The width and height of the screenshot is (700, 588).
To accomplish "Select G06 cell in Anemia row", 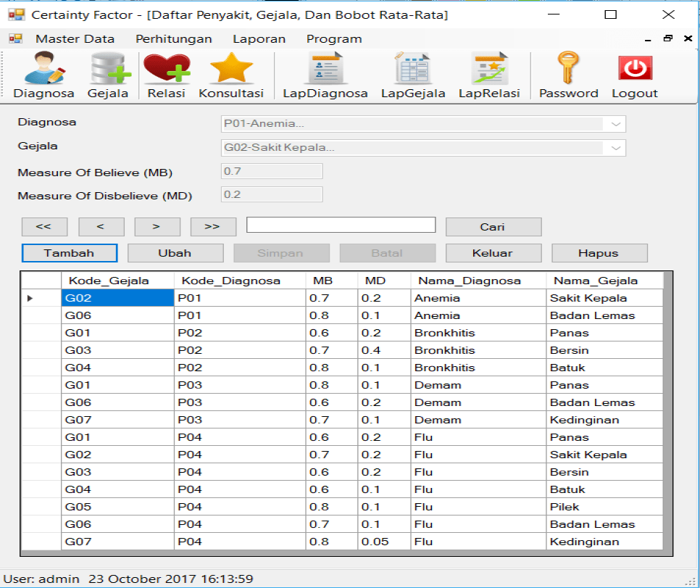I will pos(117,315).
